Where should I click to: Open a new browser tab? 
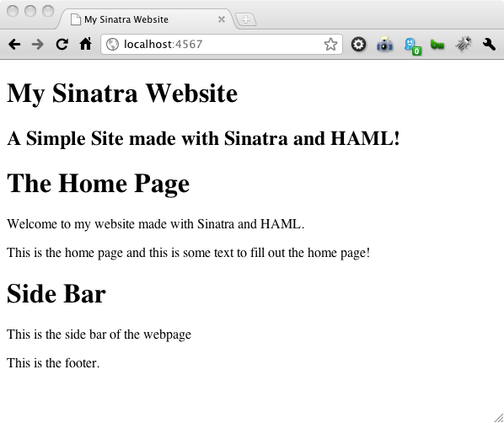246,19
